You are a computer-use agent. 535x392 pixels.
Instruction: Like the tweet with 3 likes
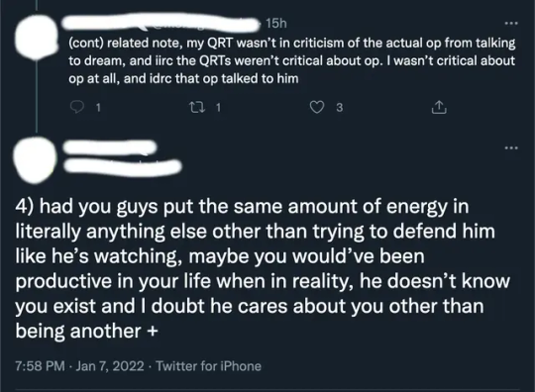pyautogui.click(x=317, y=107)
